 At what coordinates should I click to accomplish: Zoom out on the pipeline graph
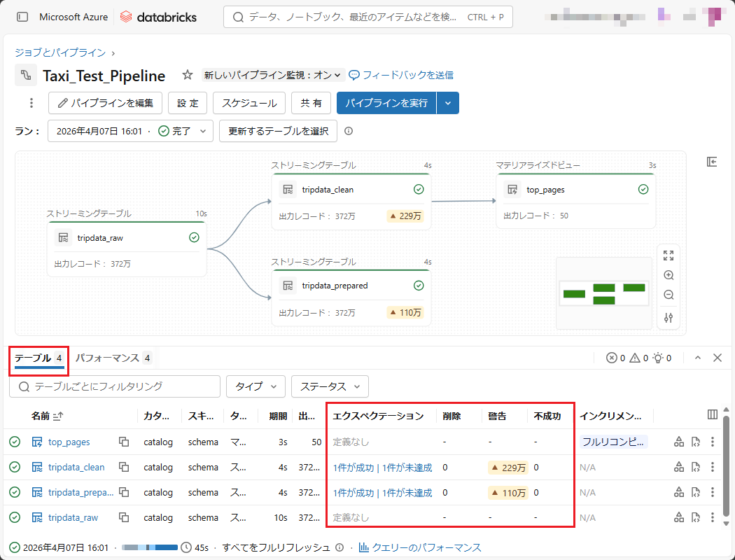668,295
